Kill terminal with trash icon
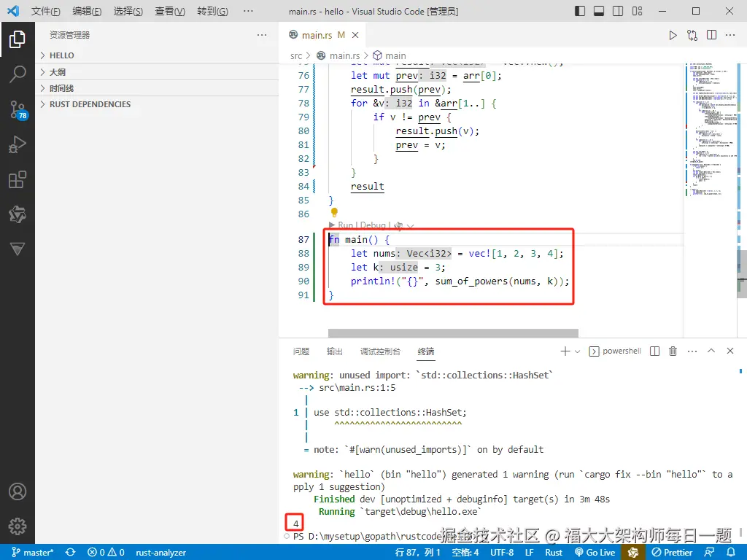 click(673, 351)
